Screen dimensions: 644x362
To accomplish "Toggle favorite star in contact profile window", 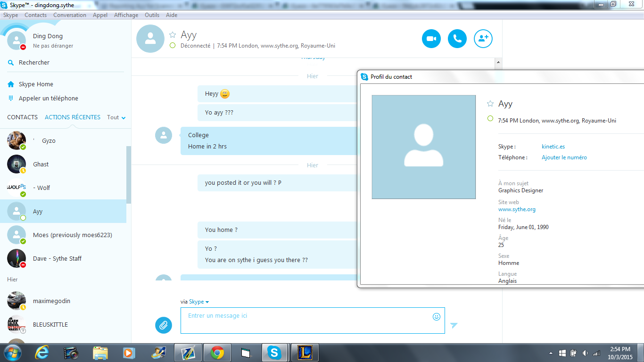I will tap(490, 104).
